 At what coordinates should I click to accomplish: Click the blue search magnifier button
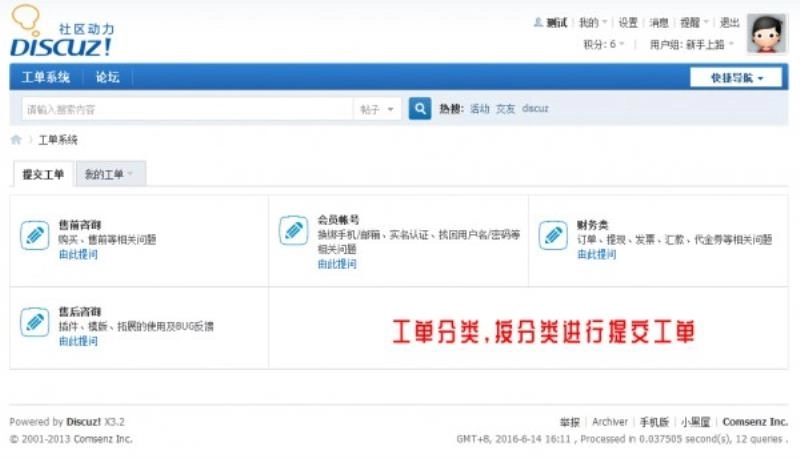point(420,109)
